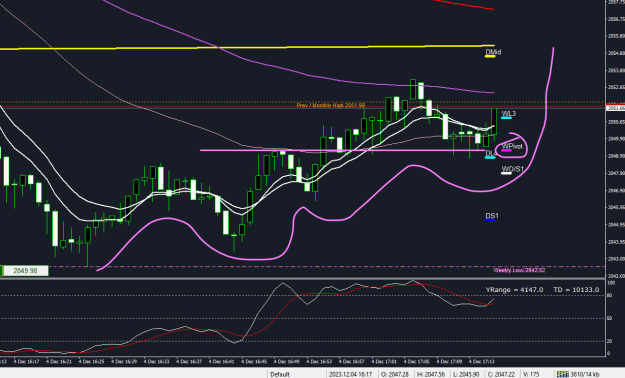Click the 2023.12.04 16:17 status entry
625x378 pixels.
pyautogui.click(x=350, y=374)
